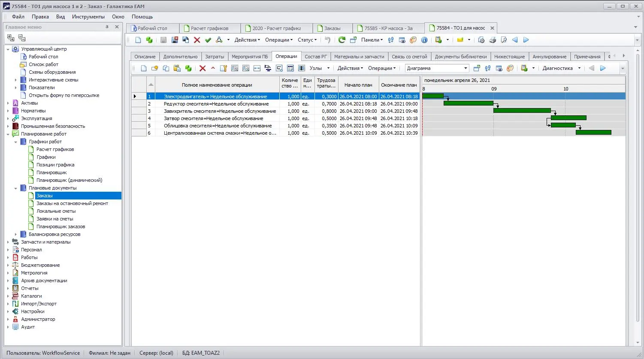The image size is (644, 359).
Task: Open the Инструменты menu
Action: 88,17
